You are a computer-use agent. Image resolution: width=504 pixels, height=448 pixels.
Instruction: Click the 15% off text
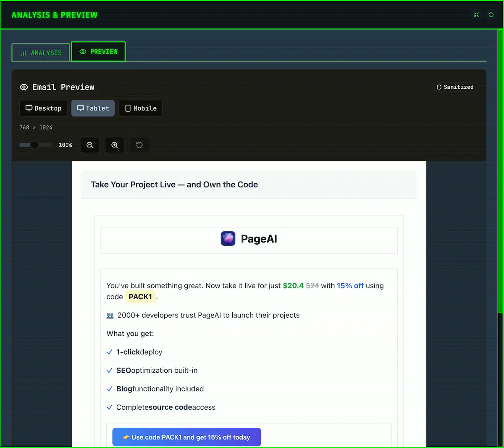click(350, 286)
